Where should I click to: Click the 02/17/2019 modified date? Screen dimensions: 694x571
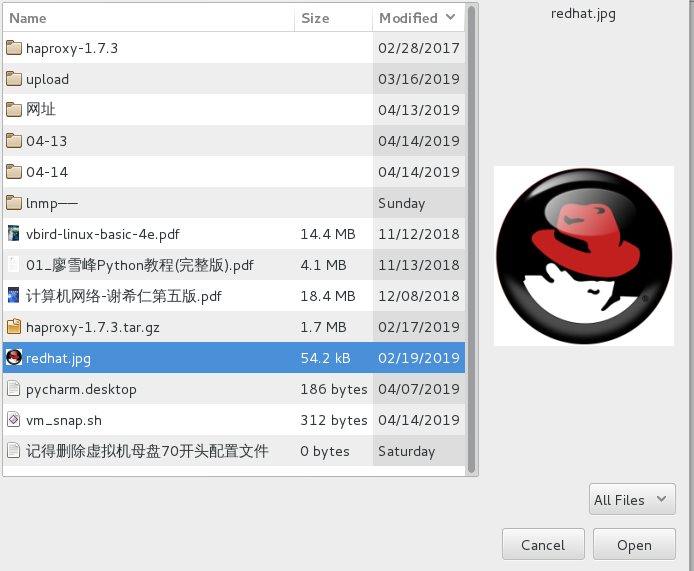tap(419, 327)
